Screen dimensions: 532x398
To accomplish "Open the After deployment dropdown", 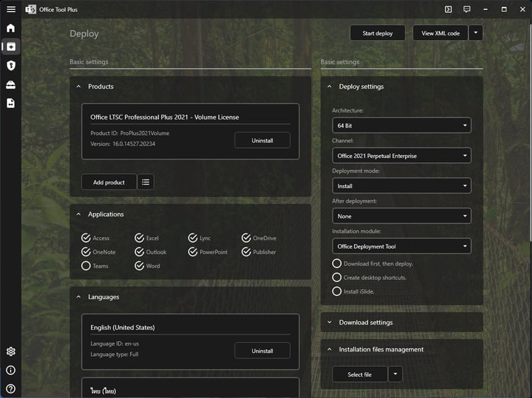I will 401,216.
